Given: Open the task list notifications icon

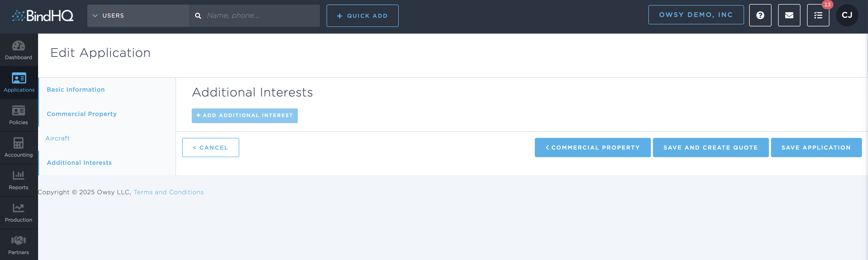Looking at the screenshot, I should [x=818, y=15].
